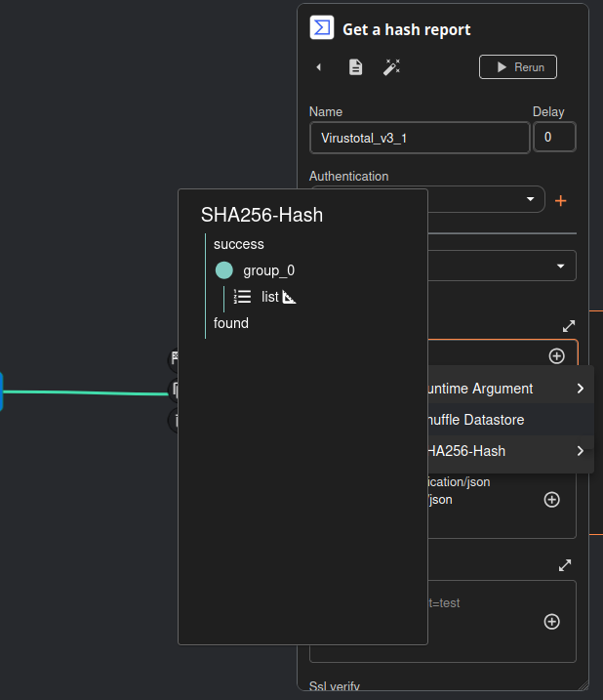Pick the found key in SHA256-Hash
The height and width of the screenshot is (700, 603).
(231, 323)
